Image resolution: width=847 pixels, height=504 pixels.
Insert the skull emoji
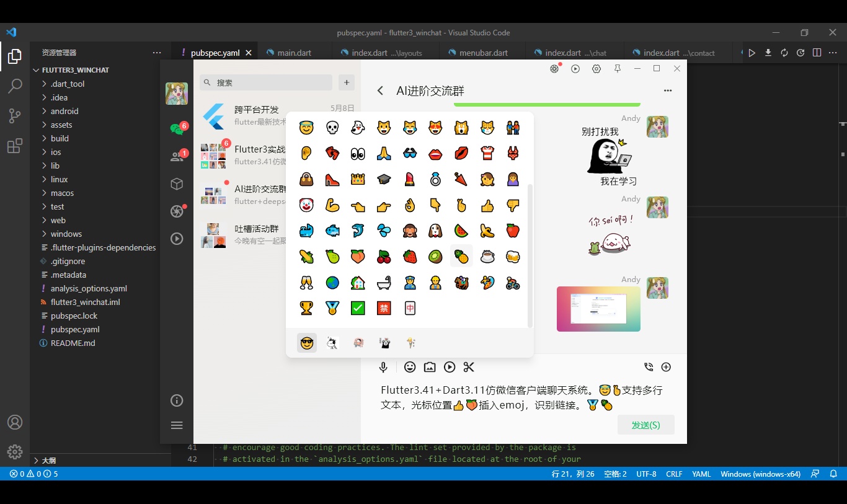(332, 128)
